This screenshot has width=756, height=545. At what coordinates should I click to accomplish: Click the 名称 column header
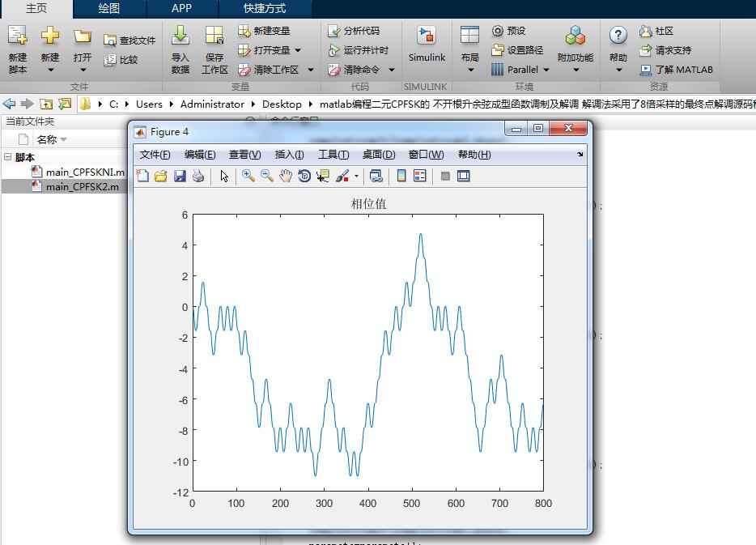click(47, 140)
